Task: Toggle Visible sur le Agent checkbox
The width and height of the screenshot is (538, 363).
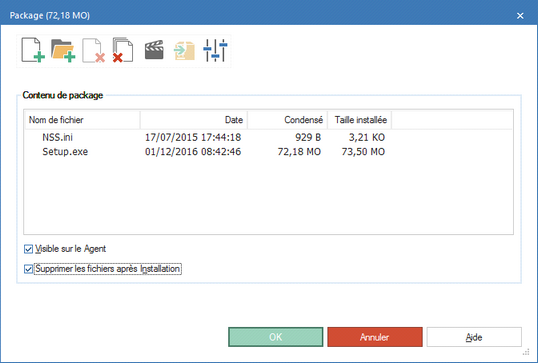Action: pos(28,249)
